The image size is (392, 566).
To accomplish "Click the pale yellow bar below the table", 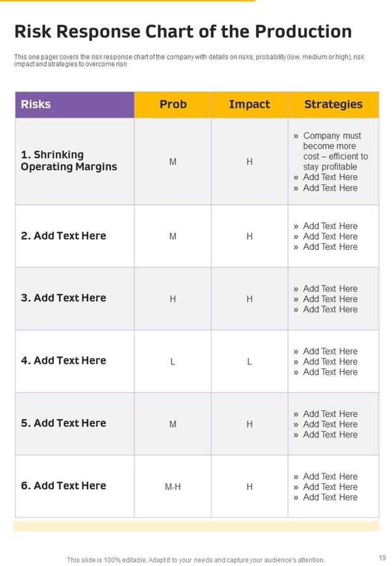I will point(196,526).
